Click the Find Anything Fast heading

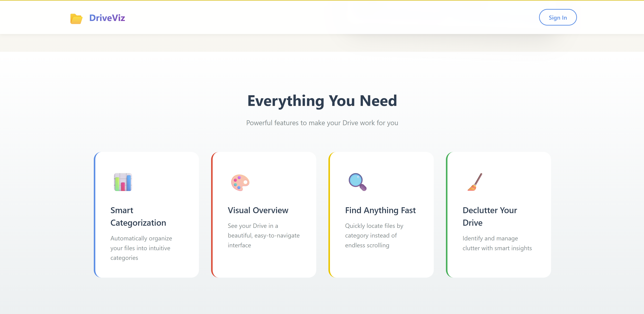pos(380,210)
